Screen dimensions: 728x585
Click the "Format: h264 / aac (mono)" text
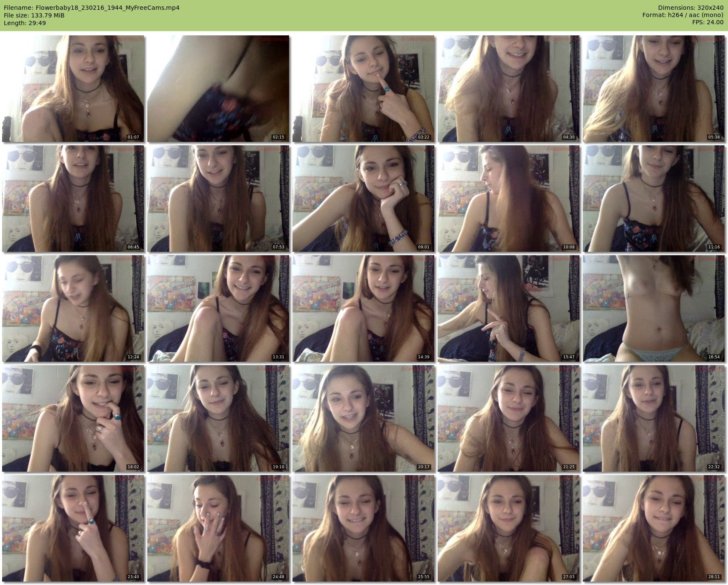(x=683, y=15)
